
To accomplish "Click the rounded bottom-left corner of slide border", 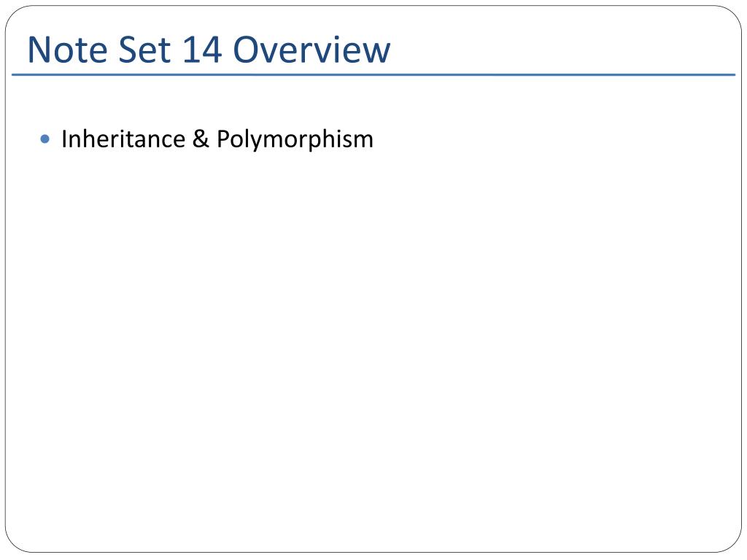I will coord(15,542).
